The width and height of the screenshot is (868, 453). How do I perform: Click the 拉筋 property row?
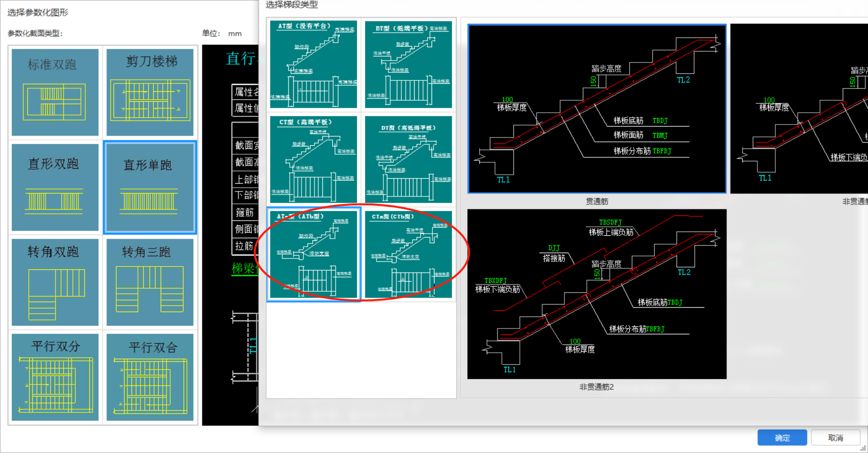tap(246, 246)
